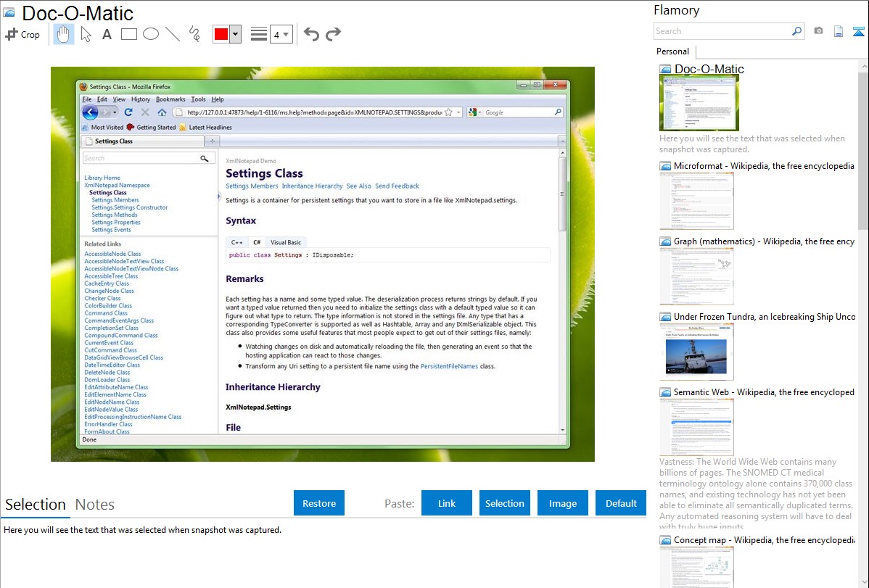Select the straight line tool

pos(173,34)
